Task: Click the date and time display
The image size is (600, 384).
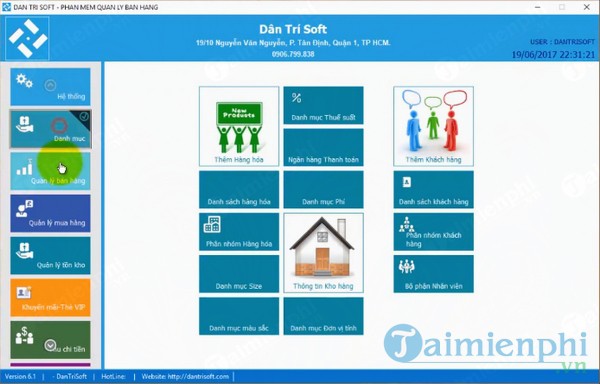Action: (553, 55)
